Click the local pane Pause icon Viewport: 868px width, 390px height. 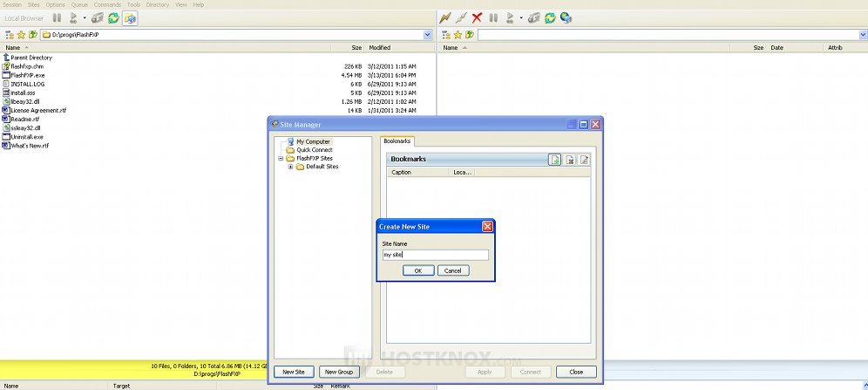pyautogui.click(x=57, y=18)
